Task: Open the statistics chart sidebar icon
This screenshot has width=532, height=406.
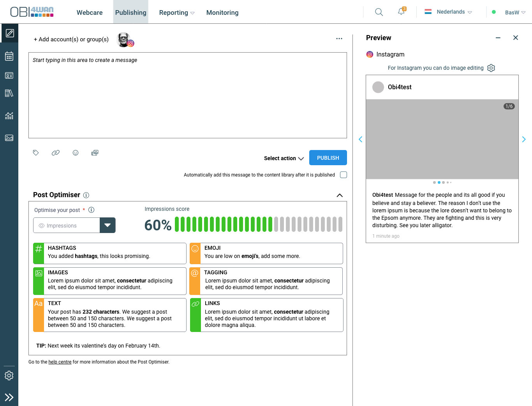Action: coord(9,115)
